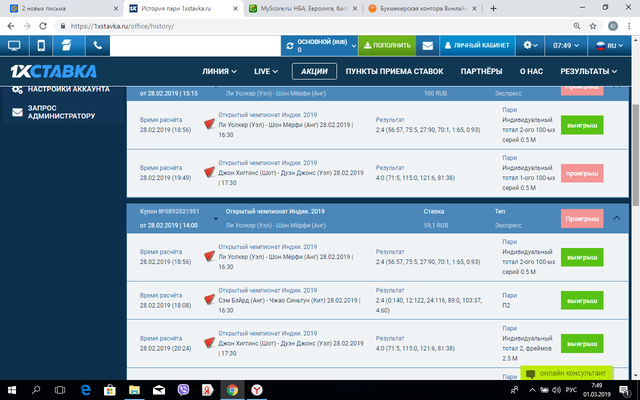This screenshot has width=640, height=400.
Task: Click the Chrome icon in the taskbar
Action: pyautogui.click(x=231, y=389)
